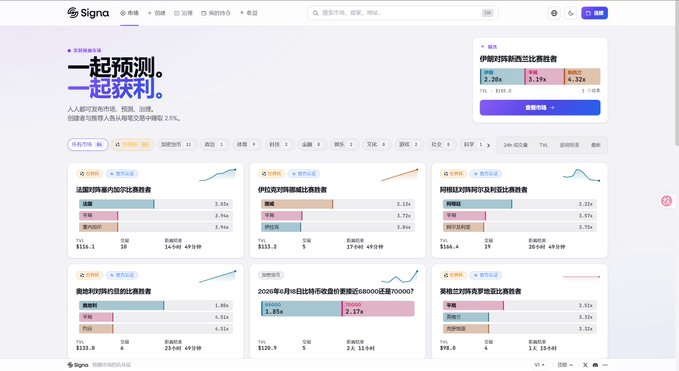This screenshot has height=371, width=679.
Task: Select the 世界杯 category chip
Action: coord(132,145)
